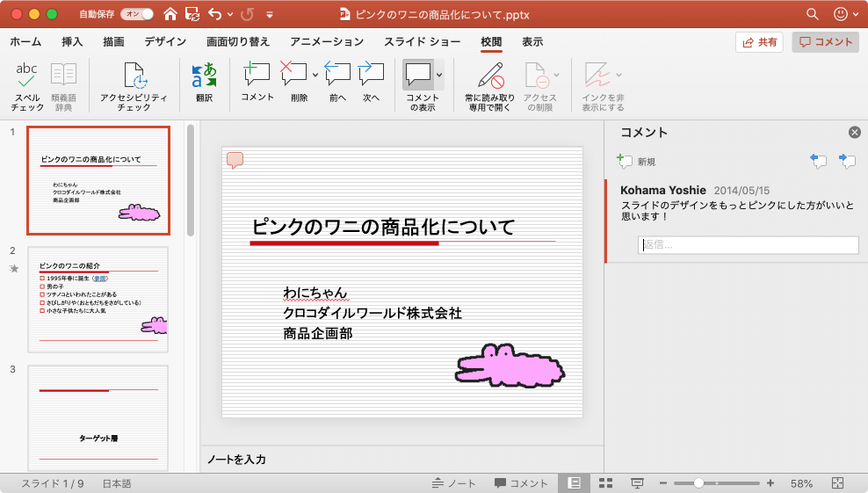Click the Share button
868x493 pixels.
pyautogui.click(x=759, y=42)
